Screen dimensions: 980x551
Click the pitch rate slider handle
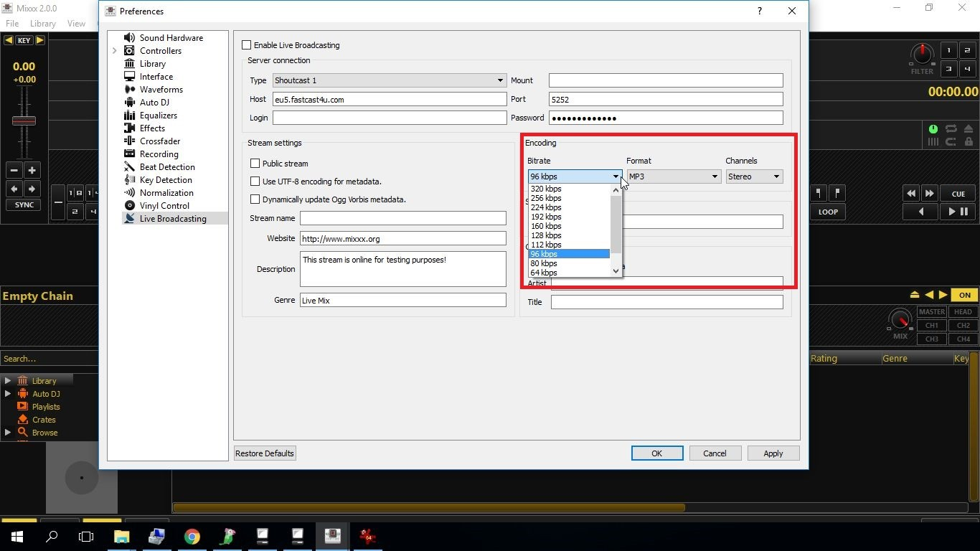click(24, 121)
